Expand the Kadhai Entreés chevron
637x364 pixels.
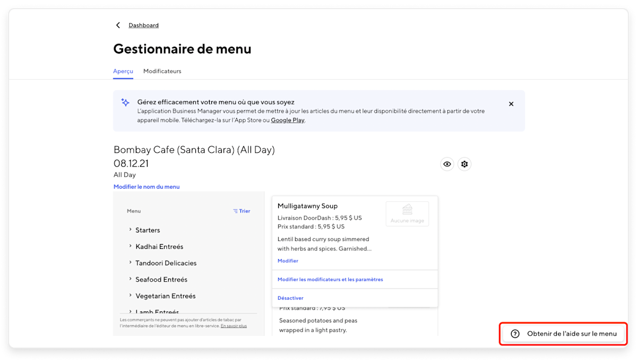[130, 246]
